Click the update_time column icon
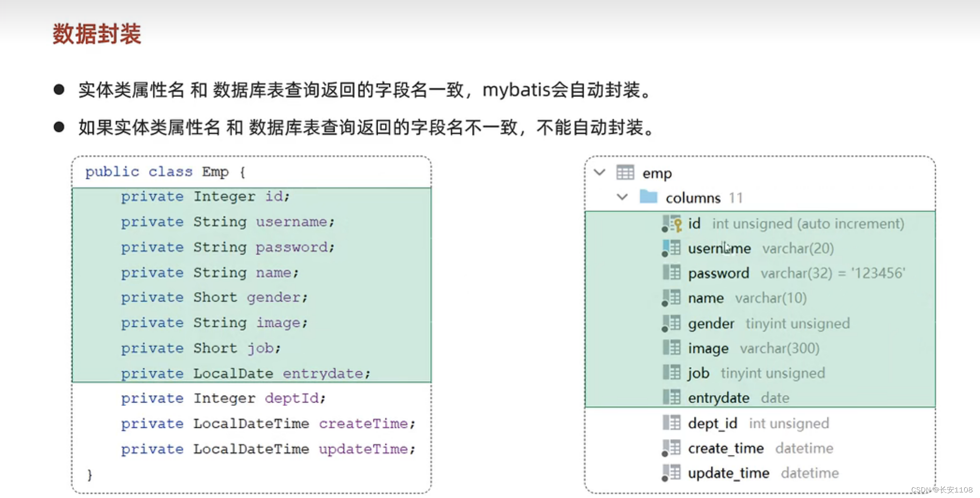 coord(672,473)
